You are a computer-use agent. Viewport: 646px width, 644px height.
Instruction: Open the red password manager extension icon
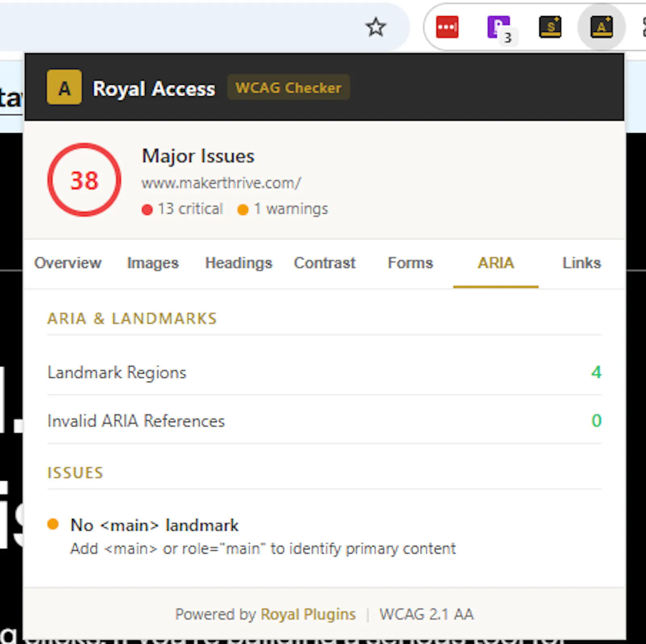pyautogui.click(x=447, y=27)
